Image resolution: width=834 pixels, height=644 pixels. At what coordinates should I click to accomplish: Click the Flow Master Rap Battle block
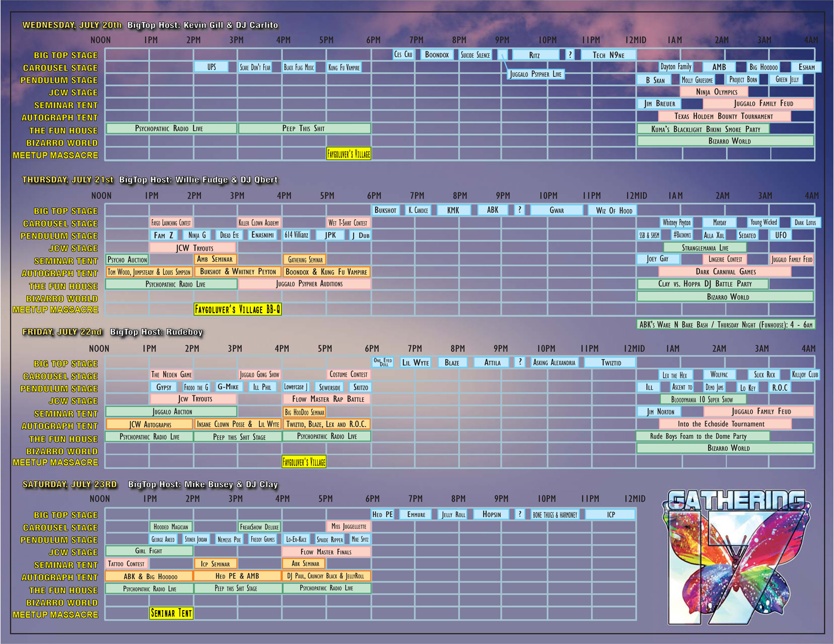pos(327,399)
